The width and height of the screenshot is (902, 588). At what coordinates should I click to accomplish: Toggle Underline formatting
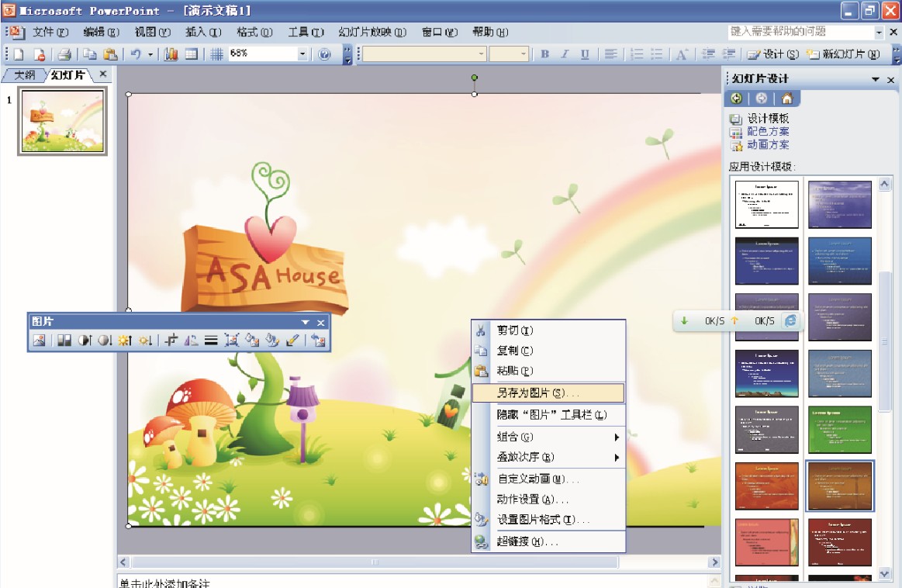585,54
